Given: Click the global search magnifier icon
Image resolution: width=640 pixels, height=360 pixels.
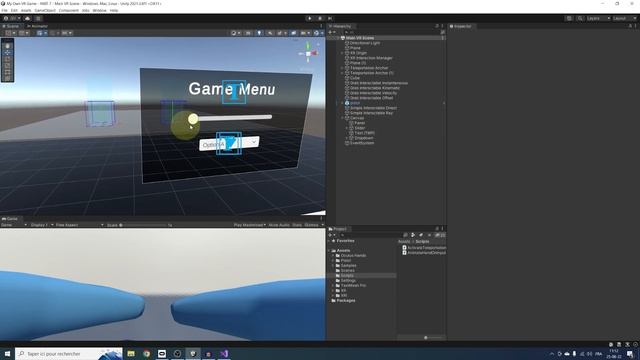Looking at the screenshot, I should [x=580, y=18].
